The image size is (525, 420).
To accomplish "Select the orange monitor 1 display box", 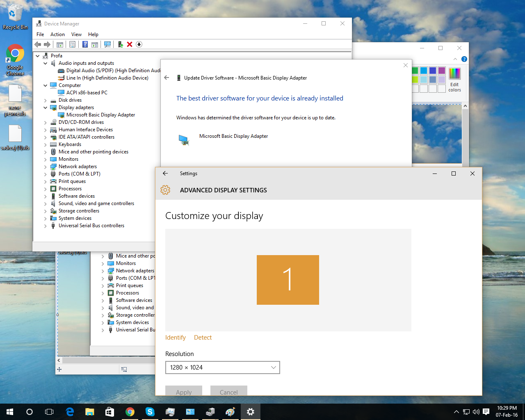I will 288,280.
